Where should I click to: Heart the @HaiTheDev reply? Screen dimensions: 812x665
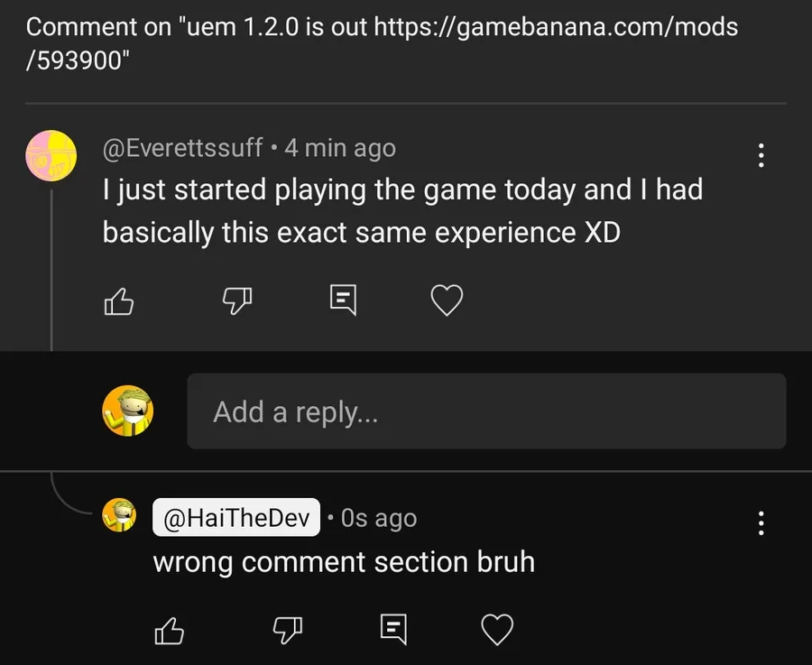[497, 630]
